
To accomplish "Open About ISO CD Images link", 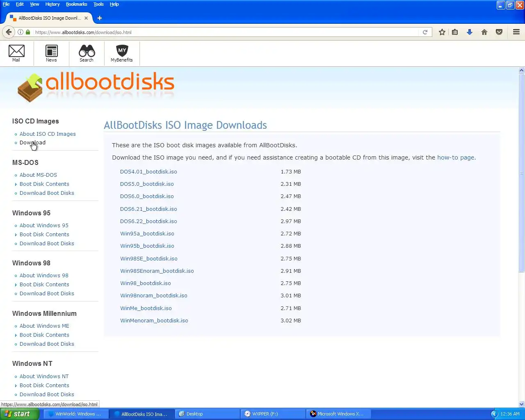I will [48, 134].
